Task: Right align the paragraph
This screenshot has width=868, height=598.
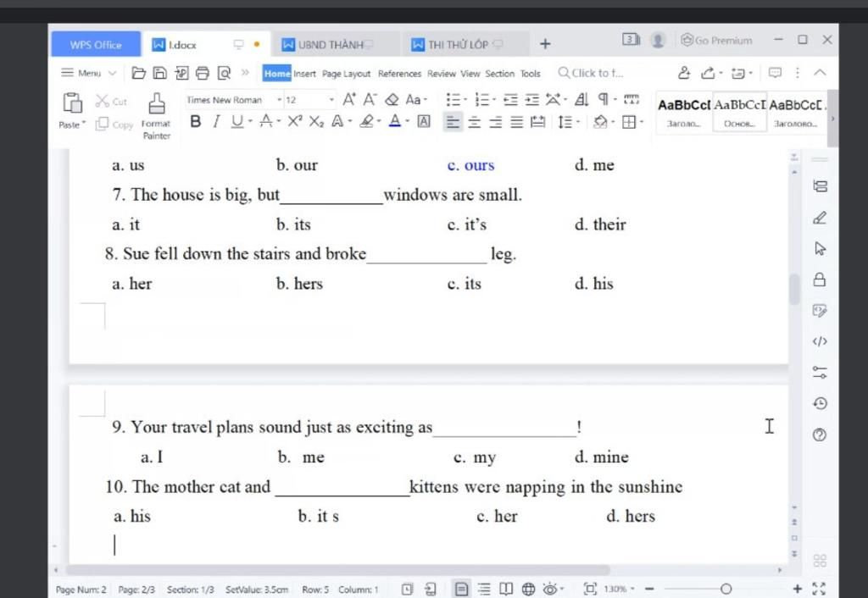Action: (495, 122)
